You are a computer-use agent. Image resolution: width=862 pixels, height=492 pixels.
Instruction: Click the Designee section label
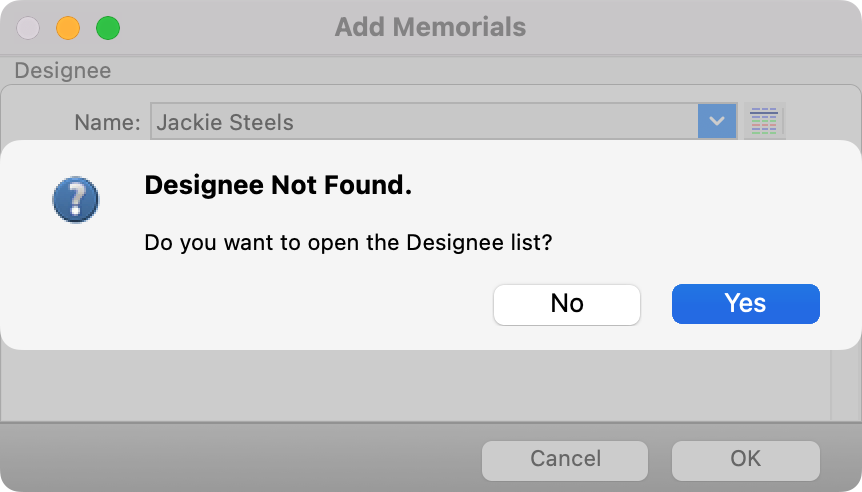click(62, 71)
